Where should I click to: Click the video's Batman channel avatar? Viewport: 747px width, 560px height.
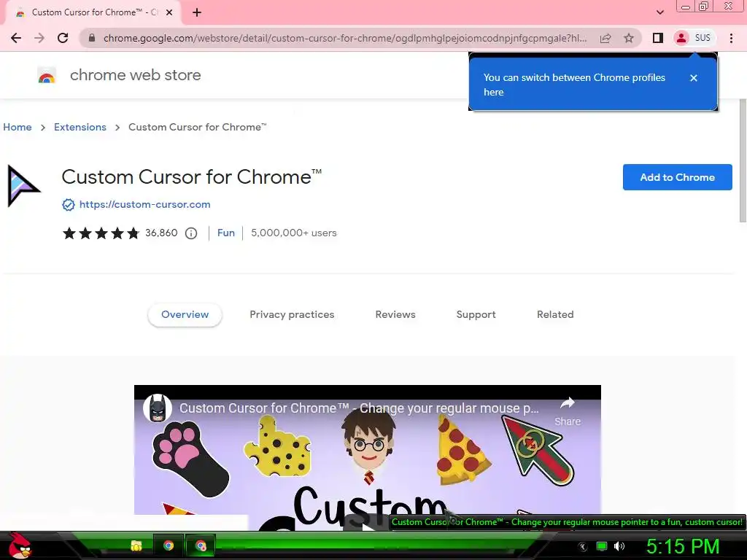coord(158,408)
